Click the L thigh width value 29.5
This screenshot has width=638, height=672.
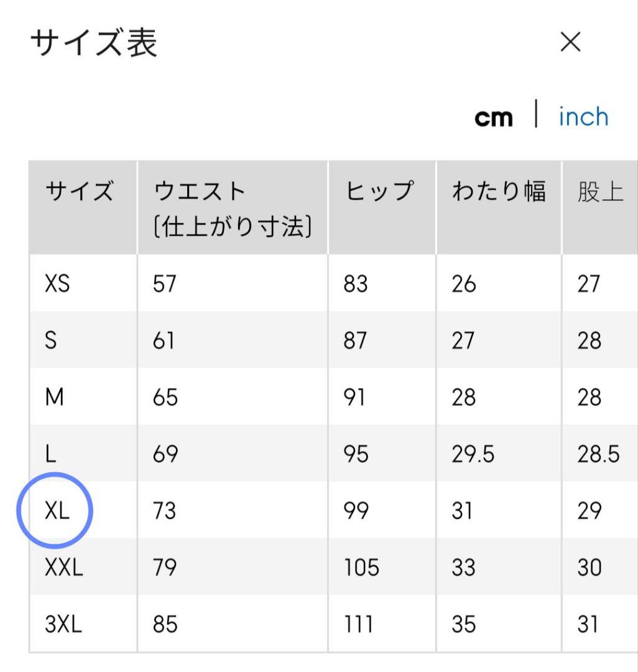473,454
